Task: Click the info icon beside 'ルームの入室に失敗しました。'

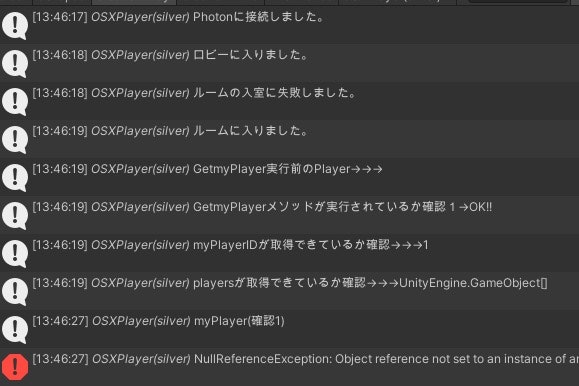Action: click(15, 102)
